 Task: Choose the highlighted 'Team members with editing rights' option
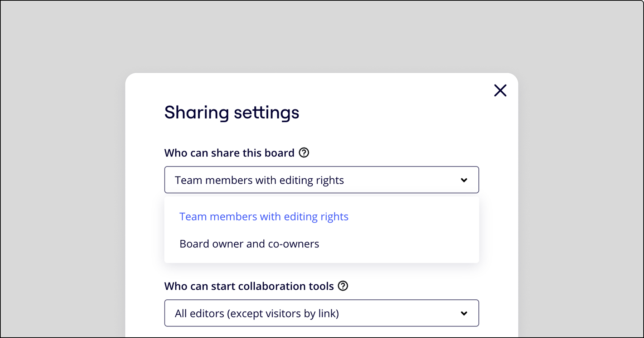coord(264,217)
